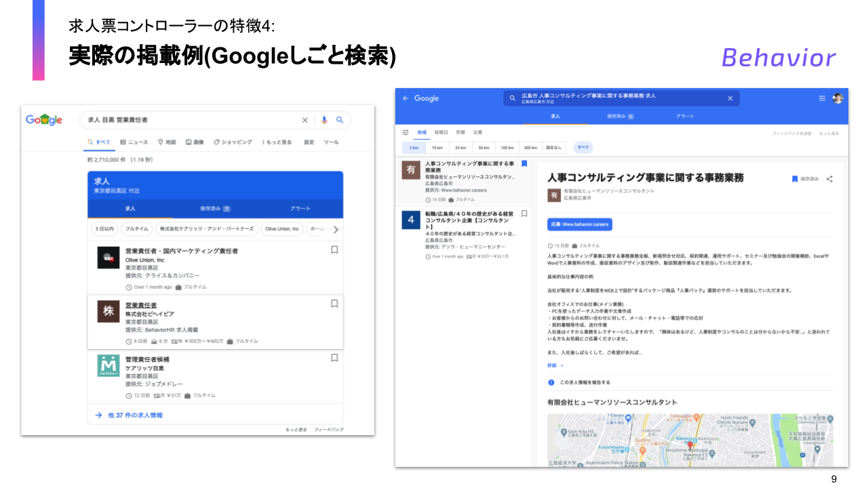868x488 pixels.
Task: Open the 地域 filter tab
Action: 422,132
